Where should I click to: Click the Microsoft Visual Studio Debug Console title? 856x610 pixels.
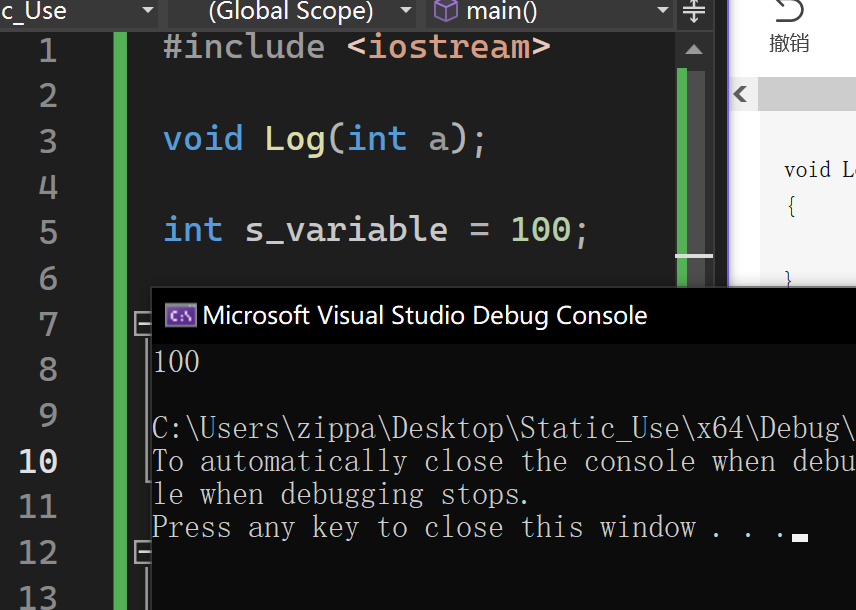(425, 316)
